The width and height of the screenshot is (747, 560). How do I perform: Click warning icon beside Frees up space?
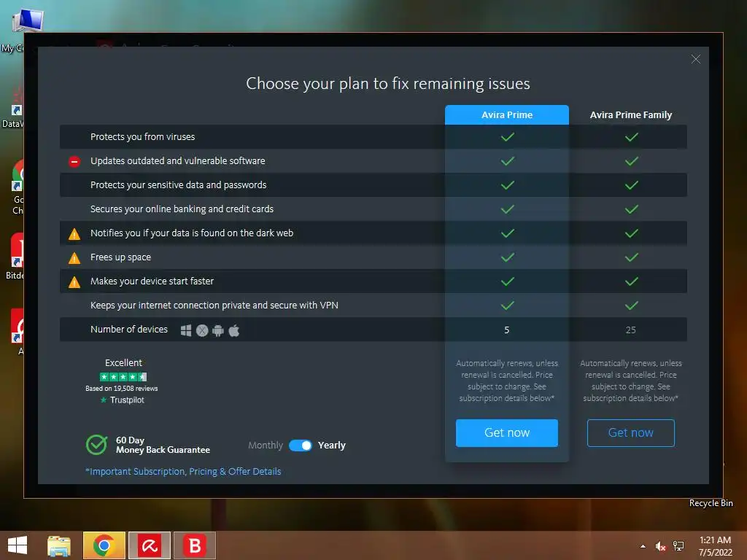point(74,258)
